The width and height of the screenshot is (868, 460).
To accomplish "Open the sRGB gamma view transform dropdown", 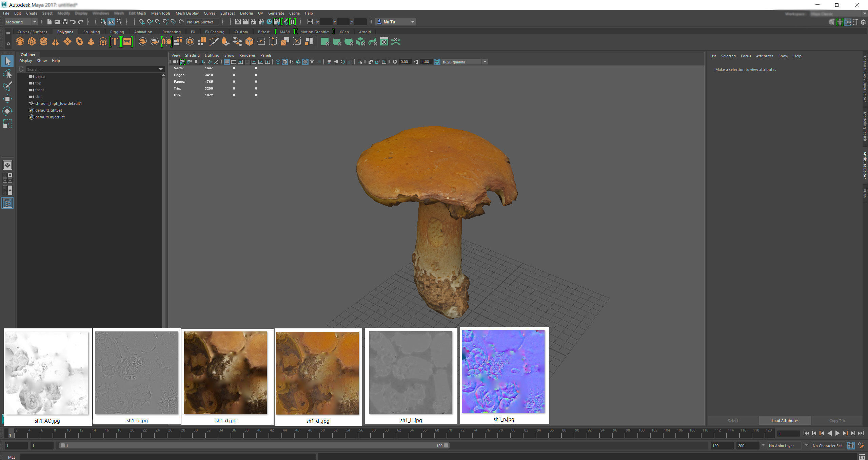I will [465, 62].
